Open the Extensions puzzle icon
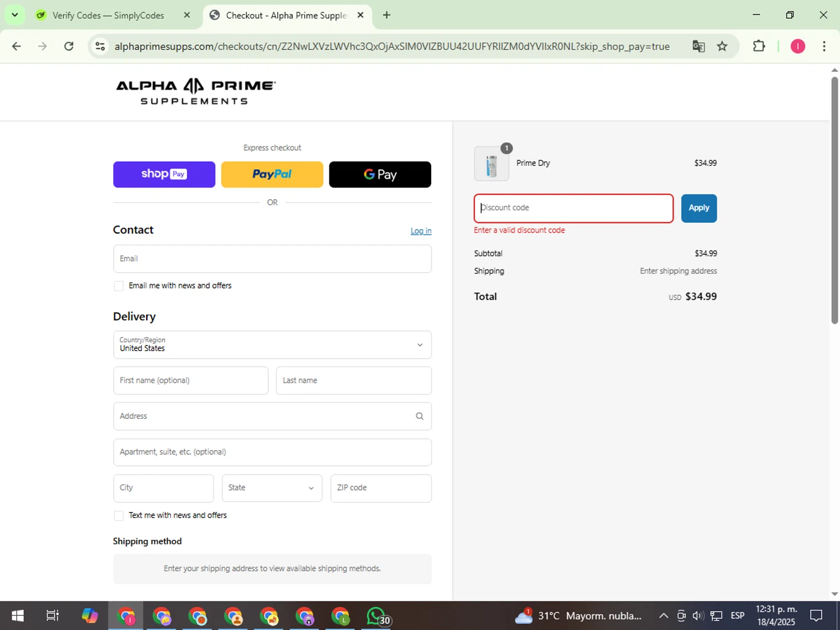 point(759,46)
